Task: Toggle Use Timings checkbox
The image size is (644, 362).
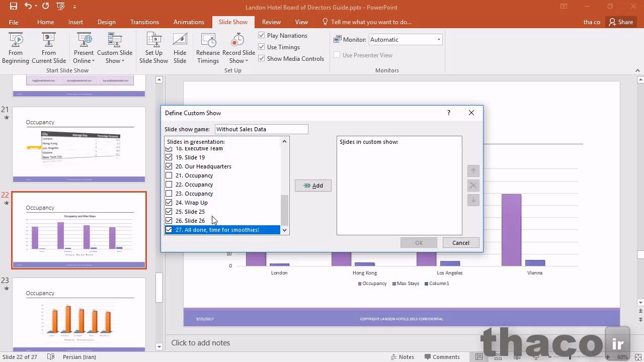Action: 262,47
